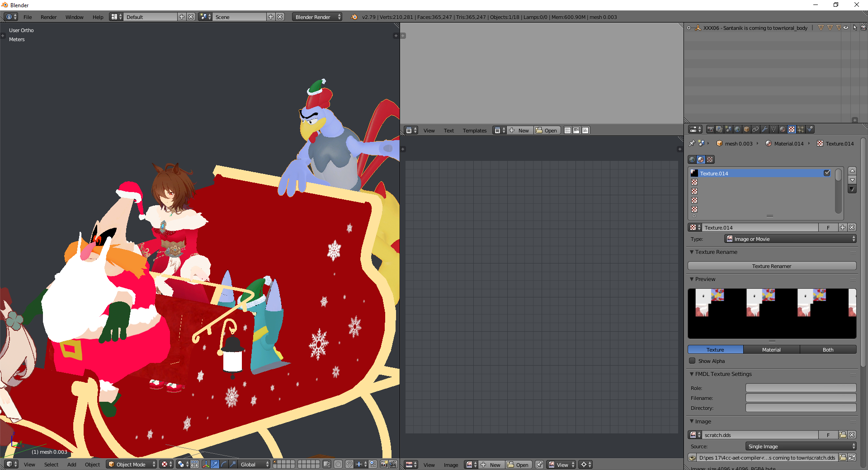Image resolution: width=868 pixels, height=470 pixels.
Task: Click the Texture.014 slot thumbnail swatch
Action: (694, 173)
